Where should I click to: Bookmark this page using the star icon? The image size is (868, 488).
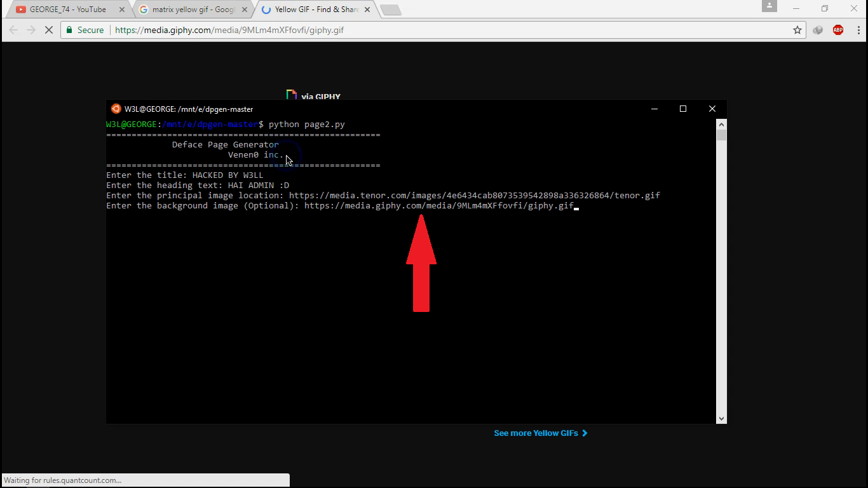click(x=797, y=30)
